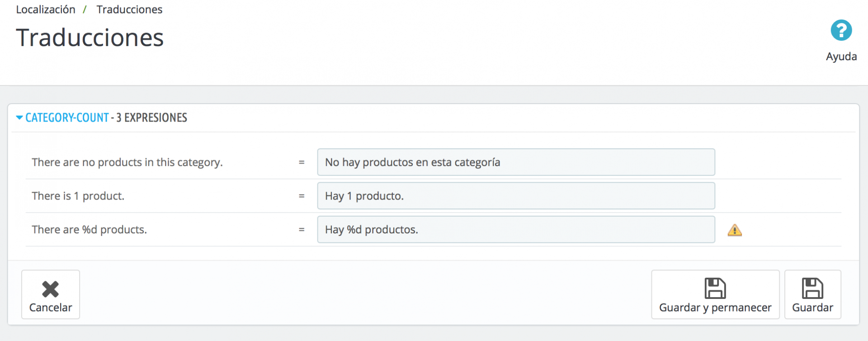Open the Traducciones breadcrumb link

[x=129, y=9]
